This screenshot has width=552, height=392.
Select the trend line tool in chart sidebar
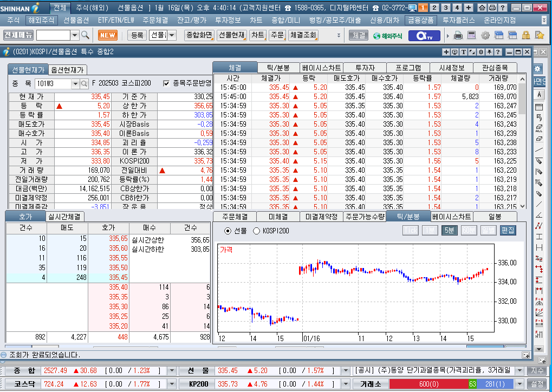tap(539, 150)
